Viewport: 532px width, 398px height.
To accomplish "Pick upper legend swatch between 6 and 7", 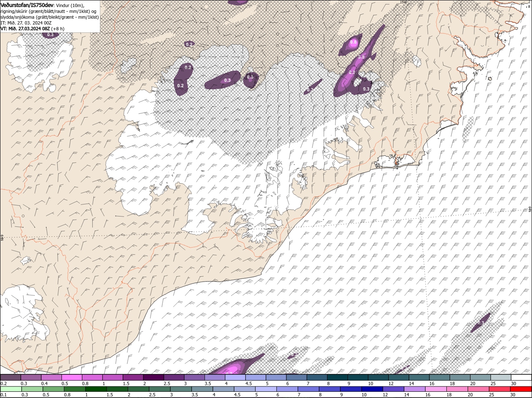I will click(x=296, y=377).
